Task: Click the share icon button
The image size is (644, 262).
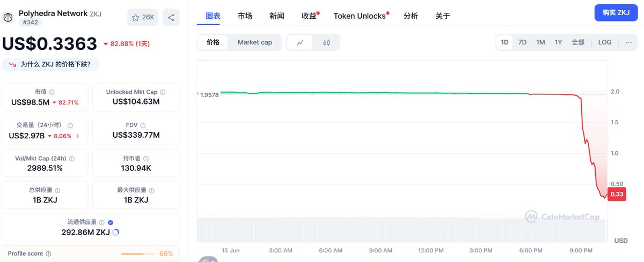Action: [x=171, y=17]
